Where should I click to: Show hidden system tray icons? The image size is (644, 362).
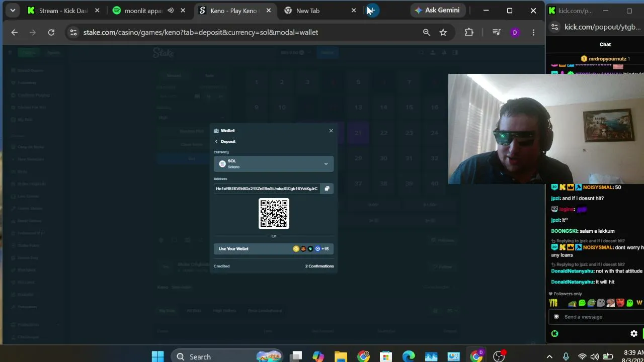(549, 356)
